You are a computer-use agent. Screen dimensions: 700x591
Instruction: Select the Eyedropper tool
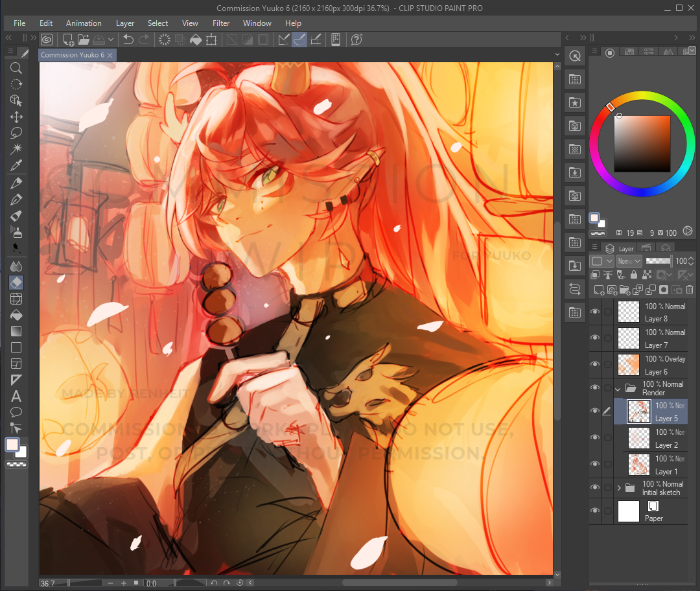pos(16,166)
